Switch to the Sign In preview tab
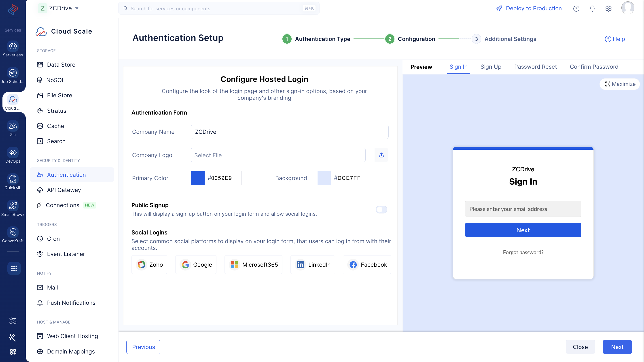Image resolution: width=644 pixels, height=362 pixels. pyautogui.click(x=458, y=67)
